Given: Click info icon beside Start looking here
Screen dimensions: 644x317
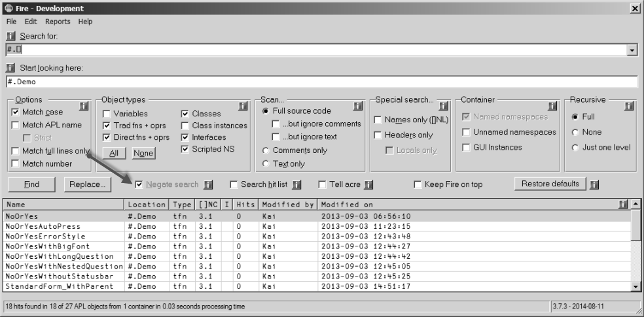Looking at the screenshot, I should 11,68.
